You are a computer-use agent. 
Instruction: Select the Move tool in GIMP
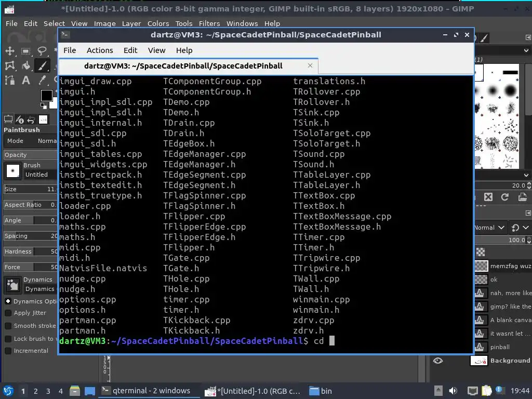pos(10,51)
